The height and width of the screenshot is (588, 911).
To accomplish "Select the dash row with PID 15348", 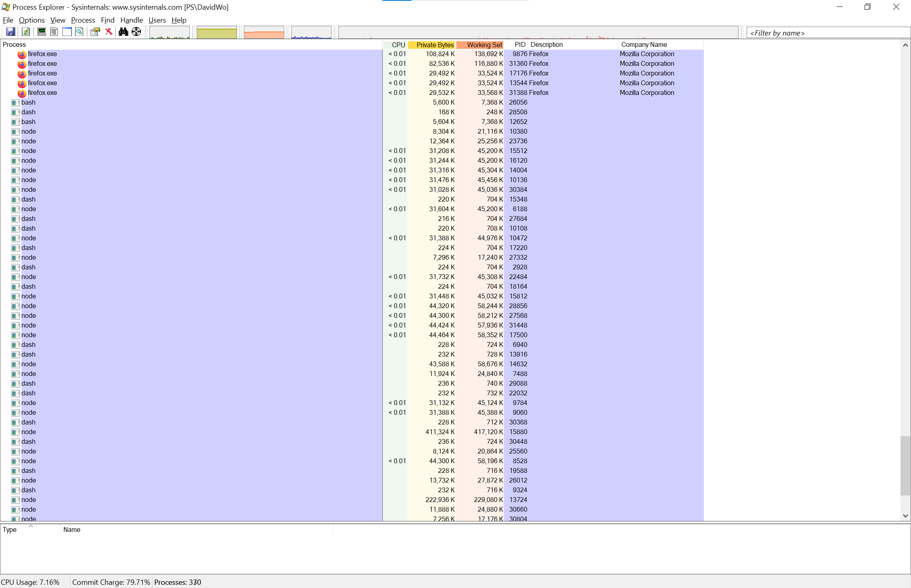I will click(x=352, y=199).
